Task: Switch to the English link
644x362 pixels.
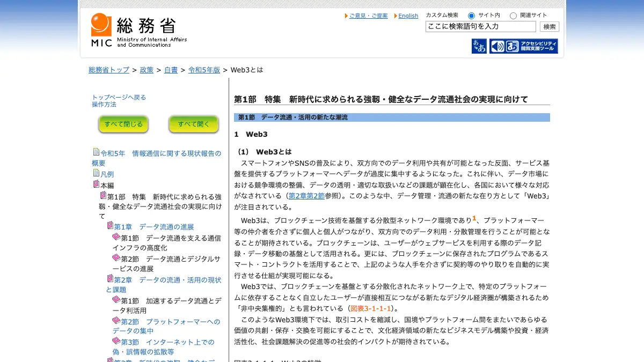Action: [408, 16]
